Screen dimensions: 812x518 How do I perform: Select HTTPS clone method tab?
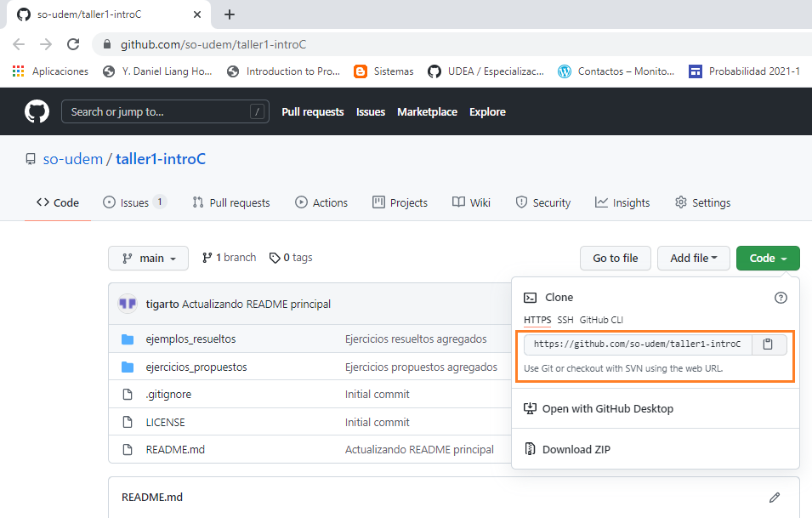(x=537, y=320)
